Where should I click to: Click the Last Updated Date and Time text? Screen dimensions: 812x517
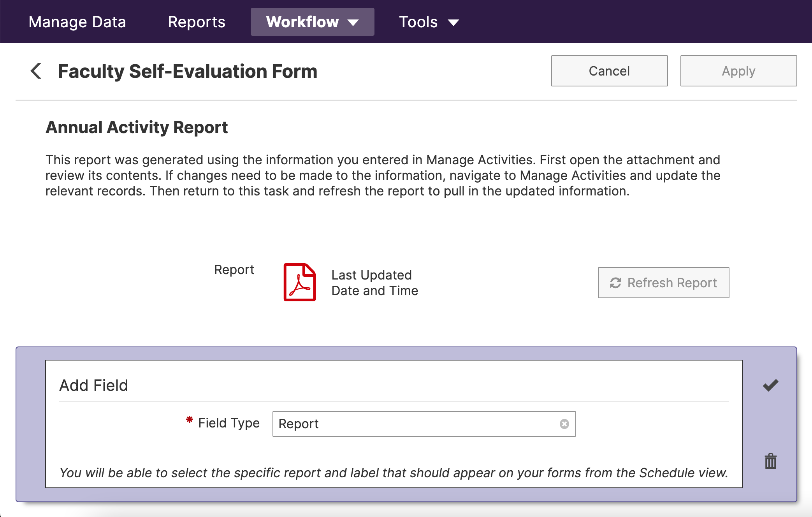point(375,283)
